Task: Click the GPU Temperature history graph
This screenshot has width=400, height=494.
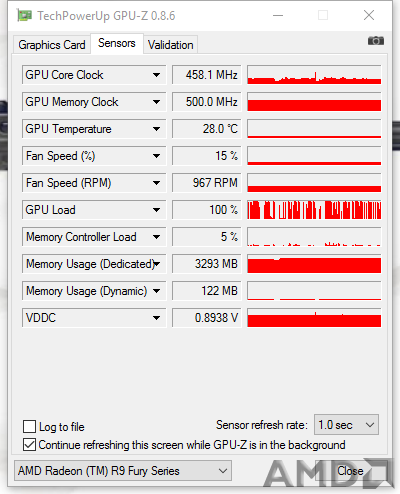Action: 314,129
